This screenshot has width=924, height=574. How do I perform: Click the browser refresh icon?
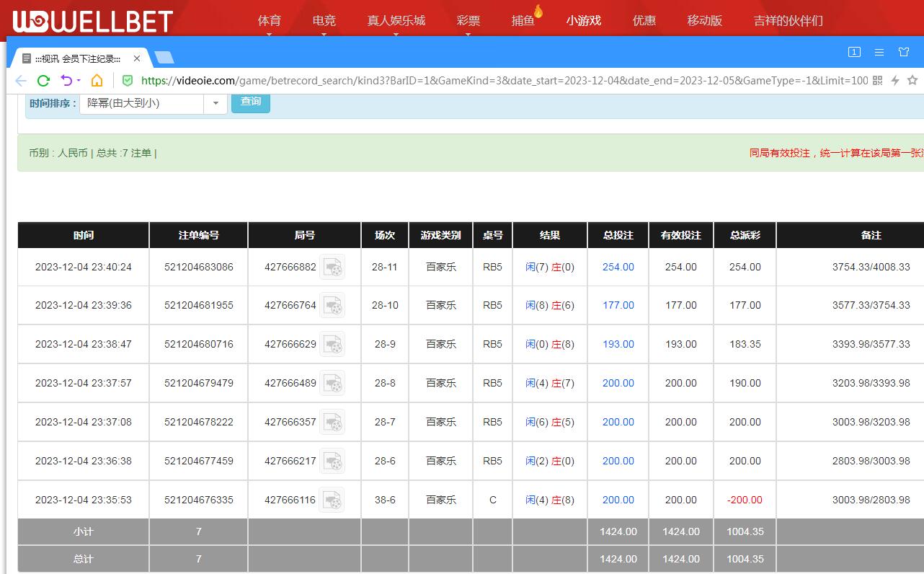43,81
